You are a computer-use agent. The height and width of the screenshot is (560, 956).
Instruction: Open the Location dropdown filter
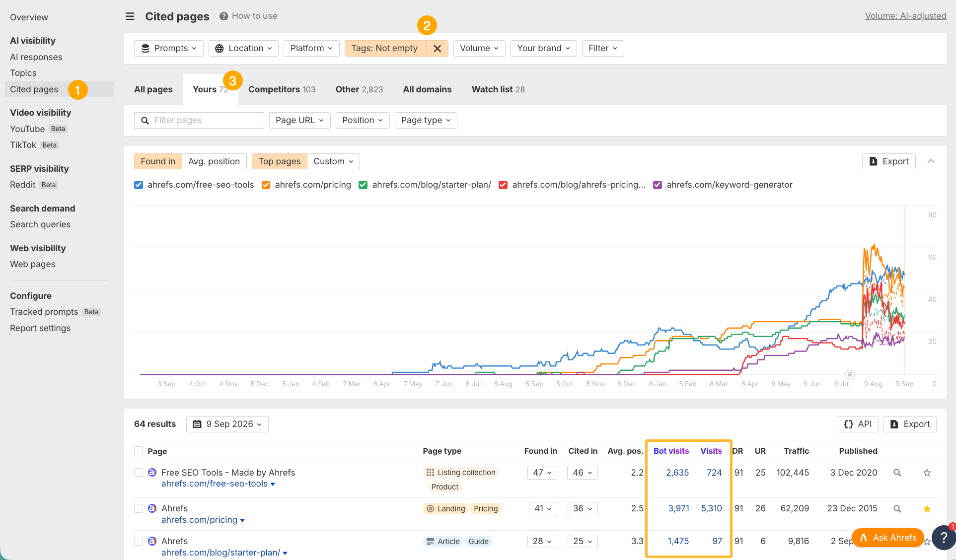tap(243, 48)
